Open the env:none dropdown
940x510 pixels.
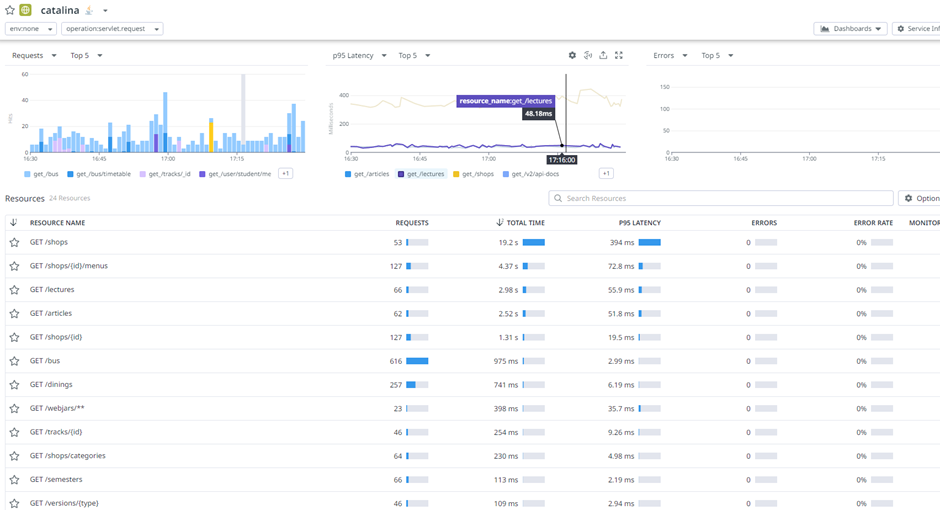31,29
